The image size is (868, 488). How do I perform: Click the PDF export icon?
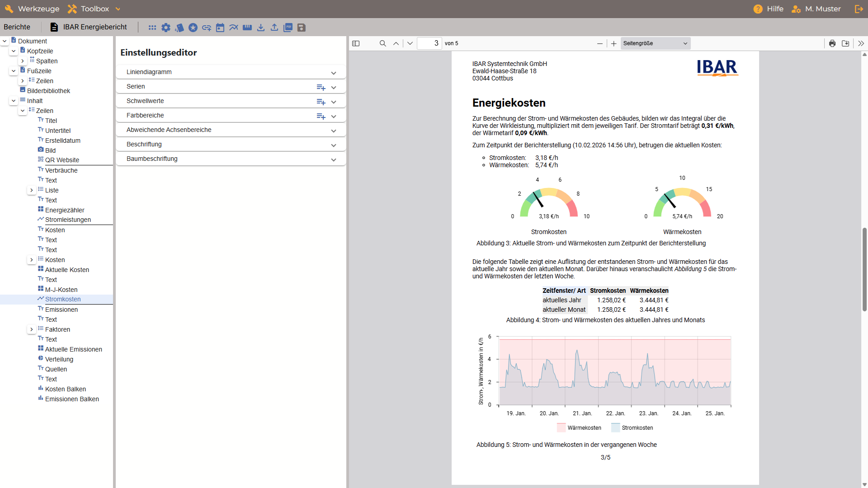(x=288, y=28)
